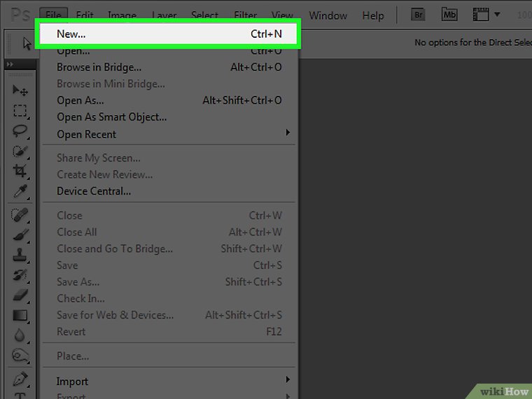Select Browse in Bridge...
Image resolution: width=532 pixels, height=399 pixels.
point(99,67)
